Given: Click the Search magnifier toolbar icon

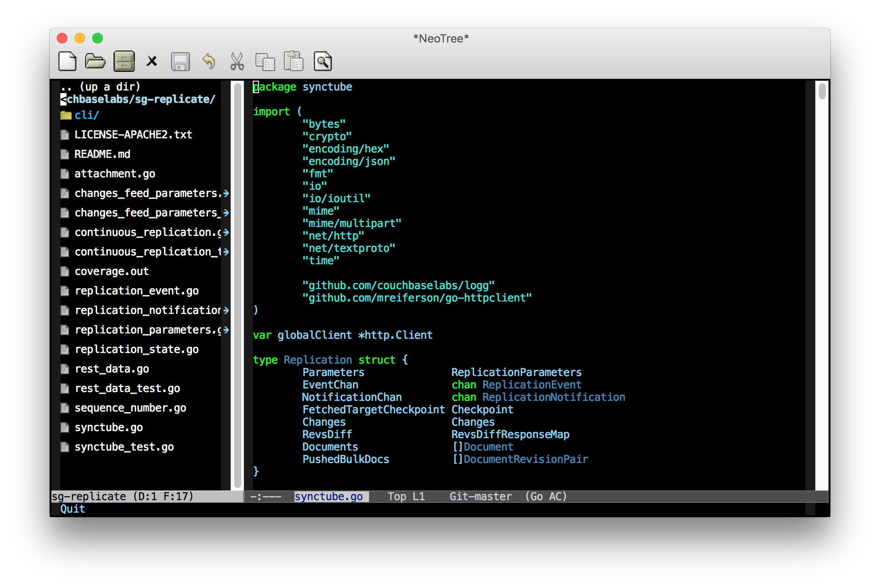Looking at the screenshot, I should click(323, 61).
